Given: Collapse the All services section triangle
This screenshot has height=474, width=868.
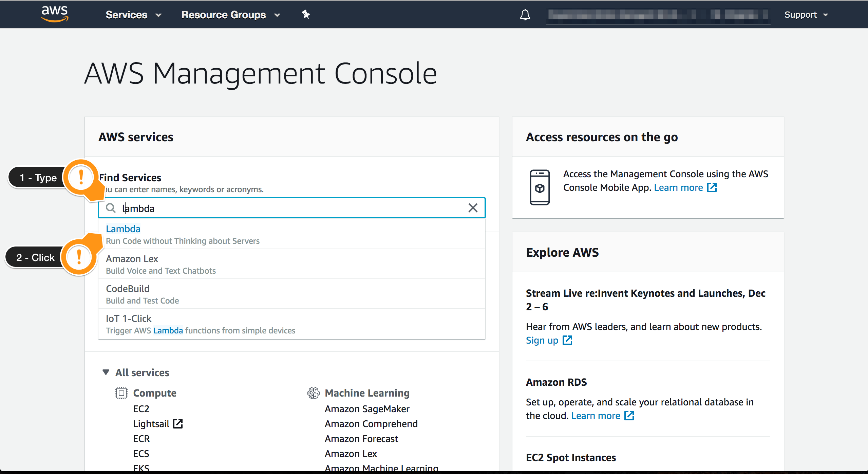Looking at the screenshot, I should (106, 372).
